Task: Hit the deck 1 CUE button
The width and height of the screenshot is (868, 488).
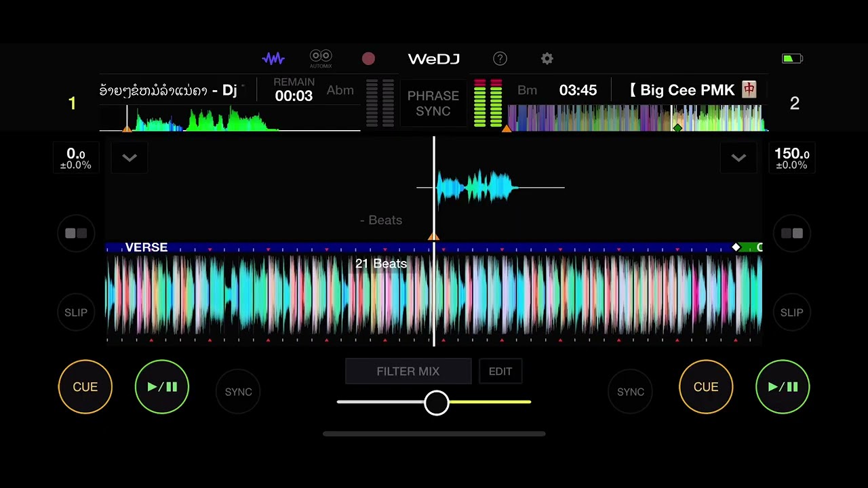Action: (x=85, y=387)
